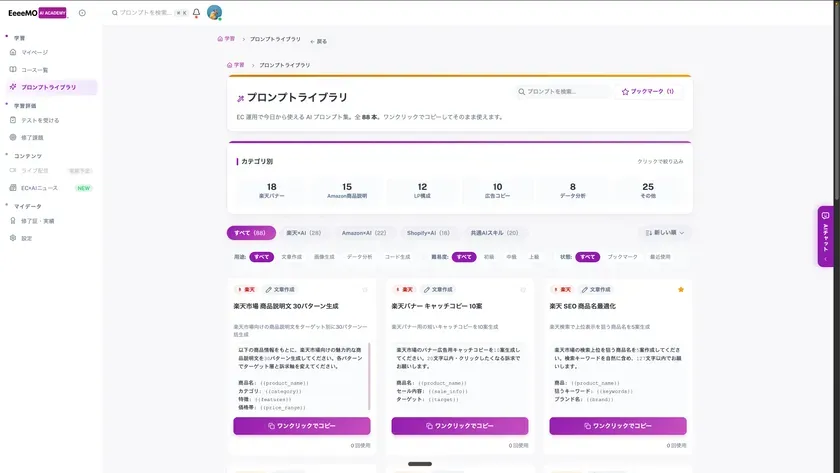This screenshot has height=473, width=840.
Task: Click the home icon in the second breadcrumb
Action: click(230, 65)
